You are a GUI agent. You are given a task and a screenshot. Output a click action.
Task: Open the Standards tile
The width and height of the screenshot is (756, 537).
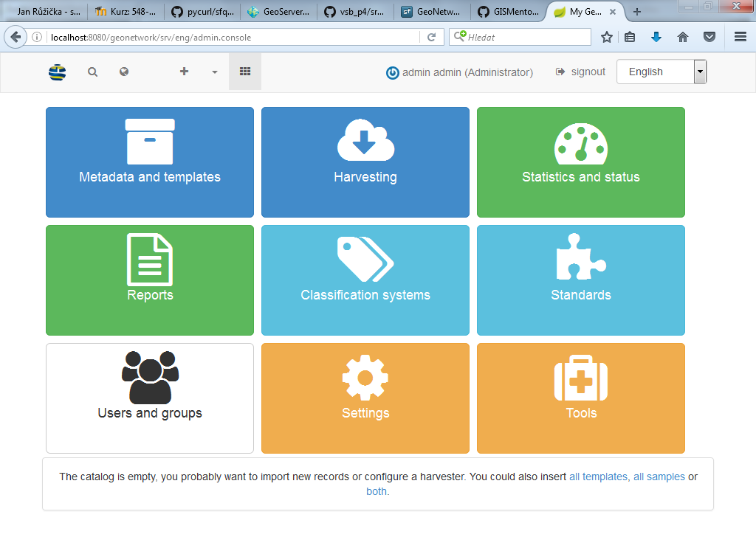coord(580,280)
